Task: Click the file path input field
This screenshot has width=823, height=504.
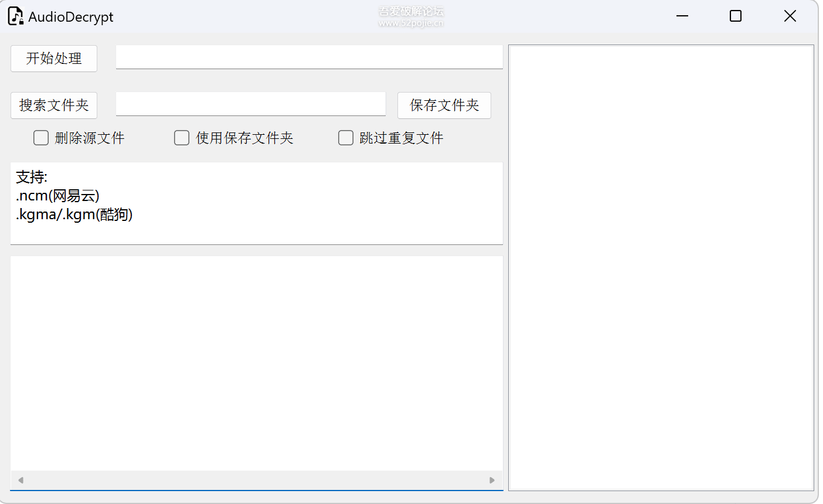Action: [x=309, y=57]
